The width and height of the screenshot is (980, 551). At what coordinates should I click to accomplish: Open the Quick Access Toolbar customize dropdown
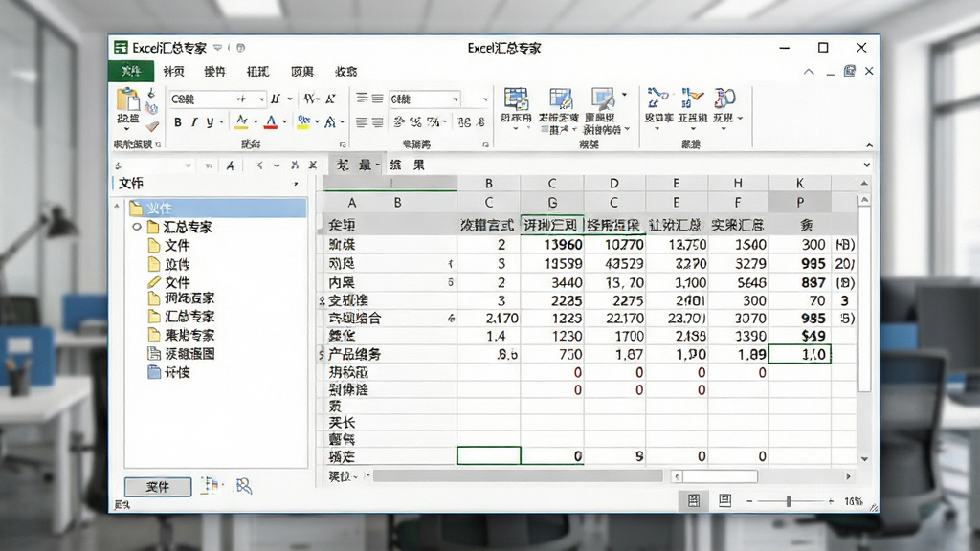[x=217, y=48]
